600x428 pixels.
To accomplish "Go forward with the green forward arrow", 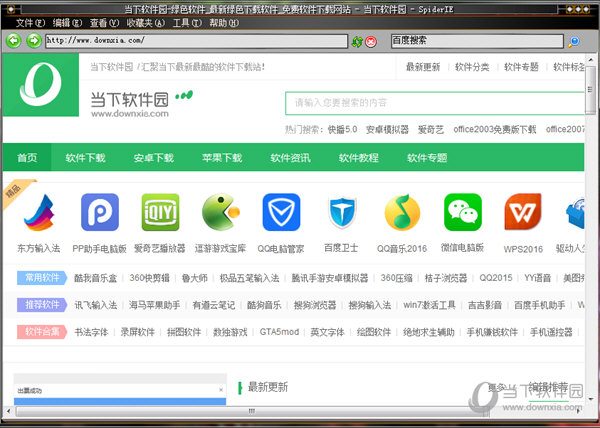I will point(34,41).
